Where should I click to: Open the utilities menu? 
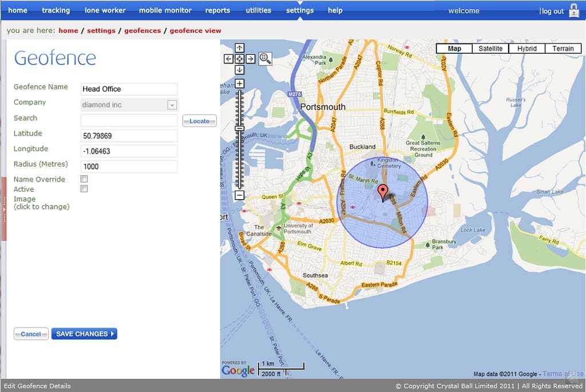tap(258, 10)
